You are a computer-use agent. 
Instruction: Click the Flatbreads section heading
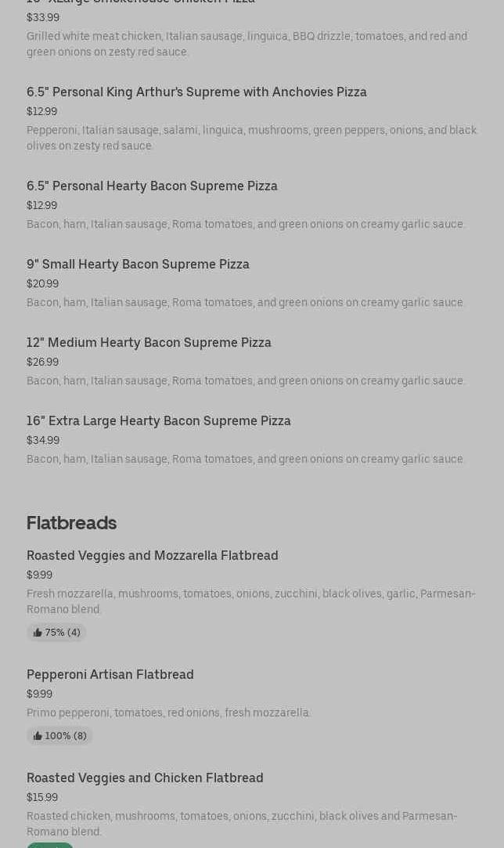tap(71, 523)
